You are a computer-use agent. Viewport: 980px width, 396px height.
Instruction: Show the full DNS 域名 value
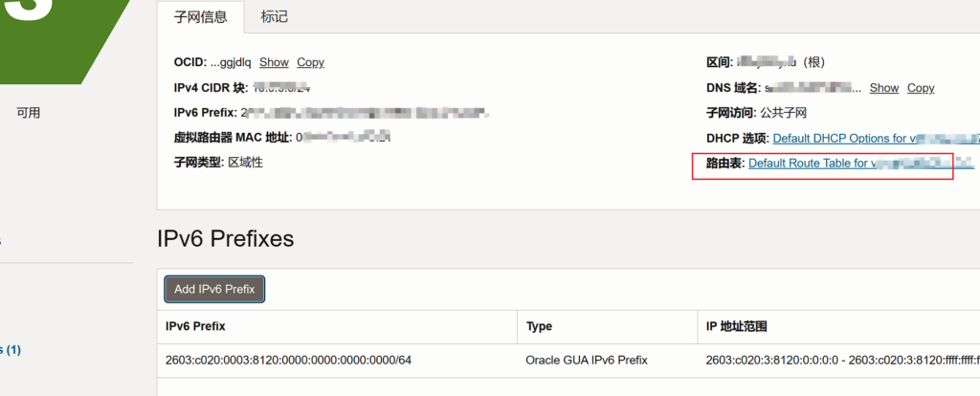884,88
